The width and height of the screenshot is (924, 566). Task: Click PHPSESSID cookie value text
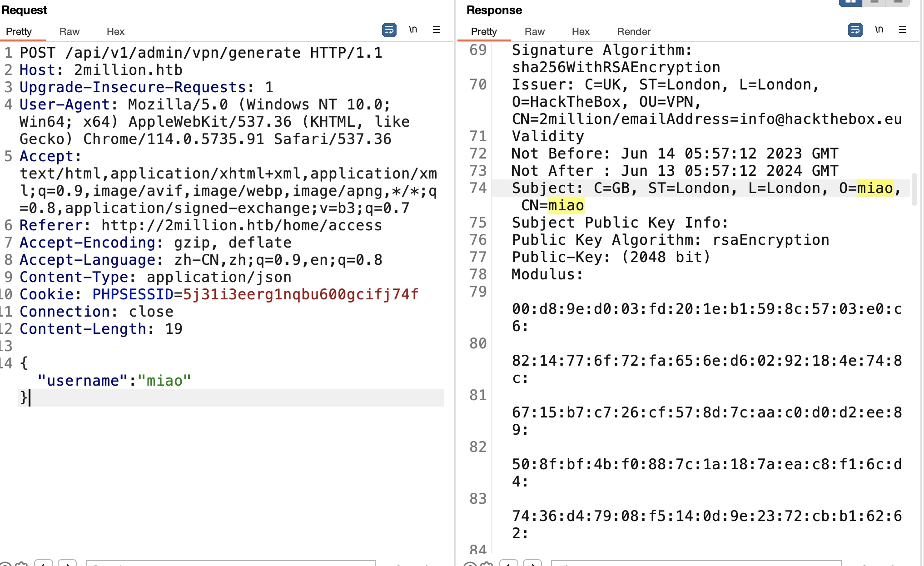click(x=300, y=294)
